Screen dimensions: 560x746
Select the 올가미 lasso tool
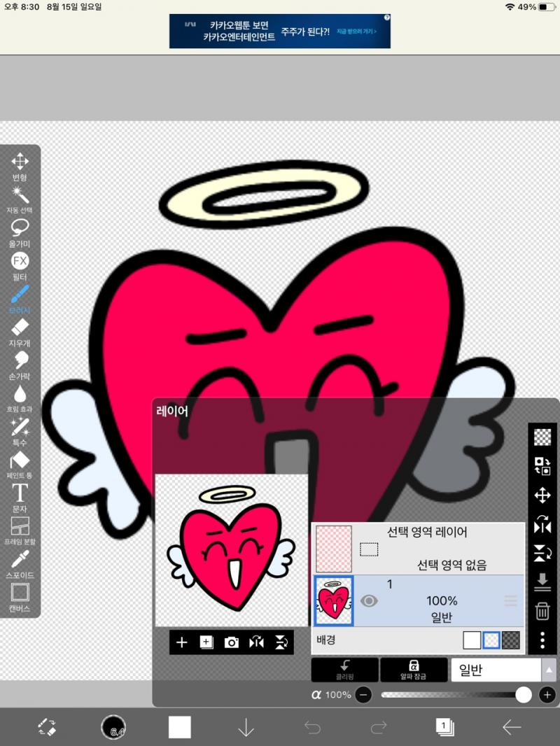[x=20, y=233]
